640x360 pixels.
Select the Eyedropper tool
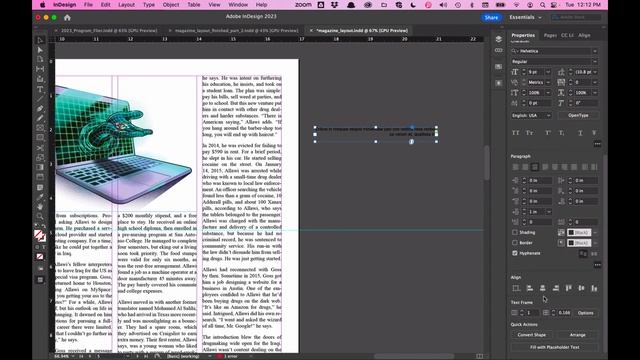point(40,197)
